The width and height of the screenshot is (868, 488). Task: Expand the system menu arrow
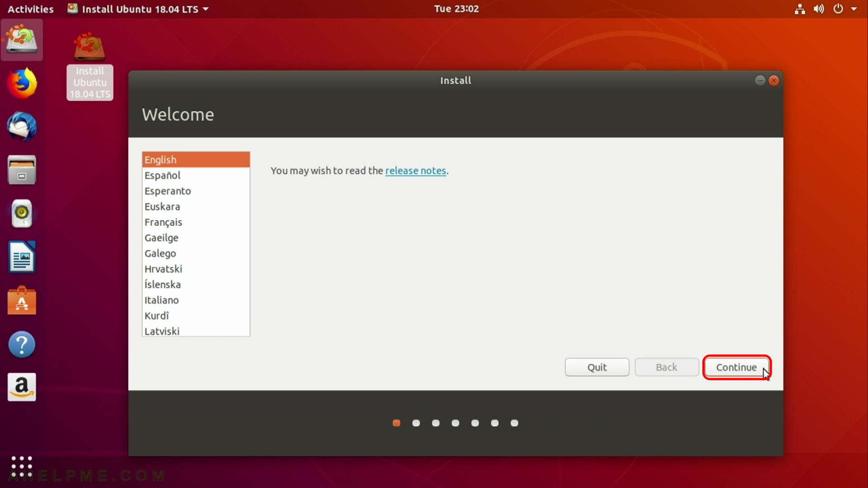tap(854, 9)
